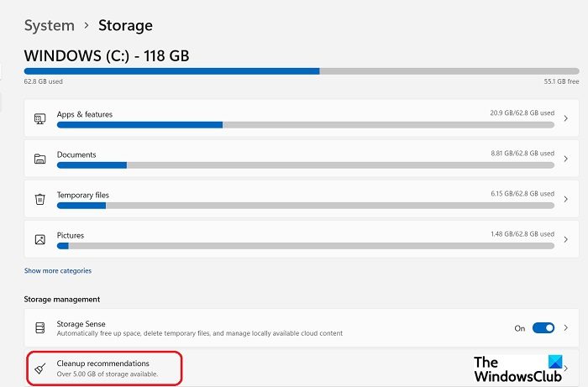Click the Documents folder icon
This screenshot has width=588, height=387.
[x=40, y=159]
